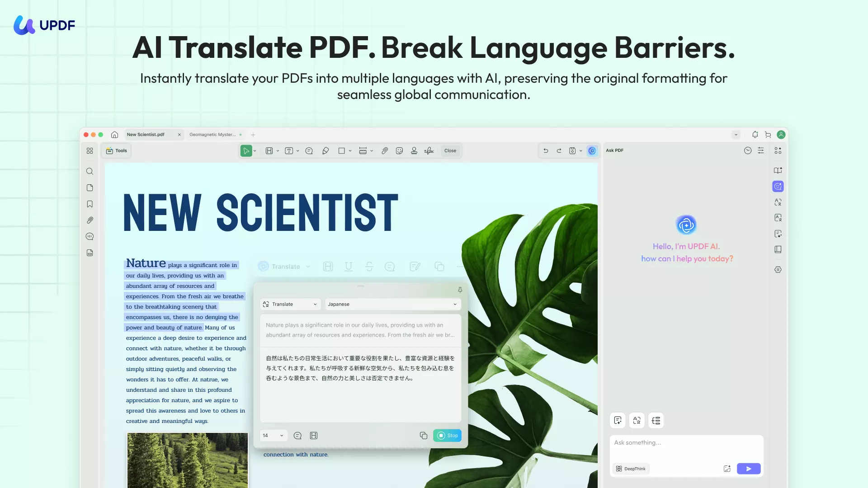Enable DeepThink mode
Viewport: 868px width, 488px height.
[631, 469]
